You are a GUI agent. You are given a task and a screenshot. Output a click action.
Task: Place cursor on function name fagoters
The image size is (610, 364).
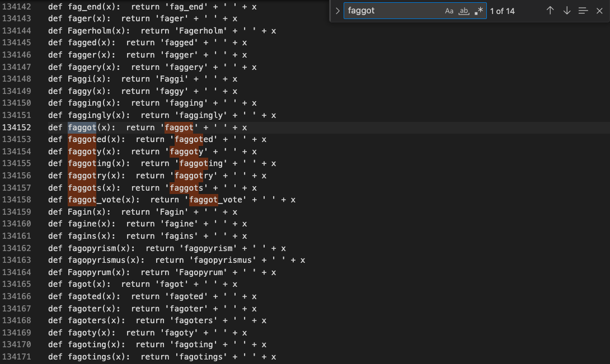click(87, 320)
